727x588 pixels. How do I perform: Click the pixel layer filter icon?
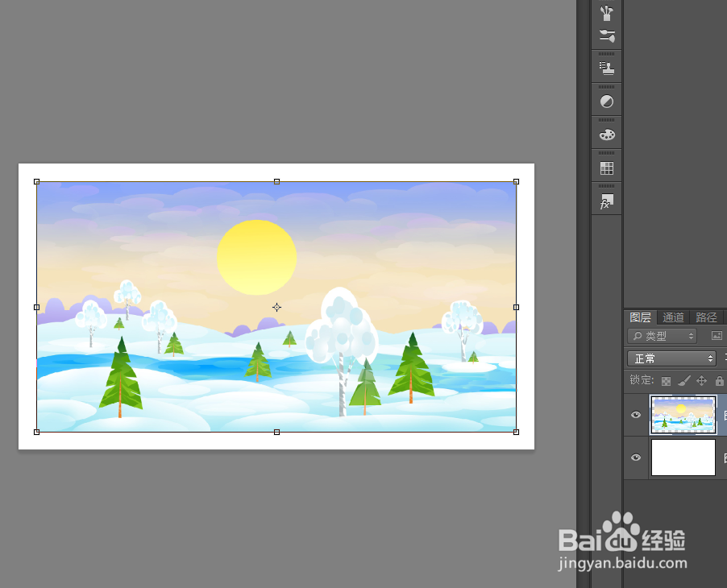[x=717, y=335]
